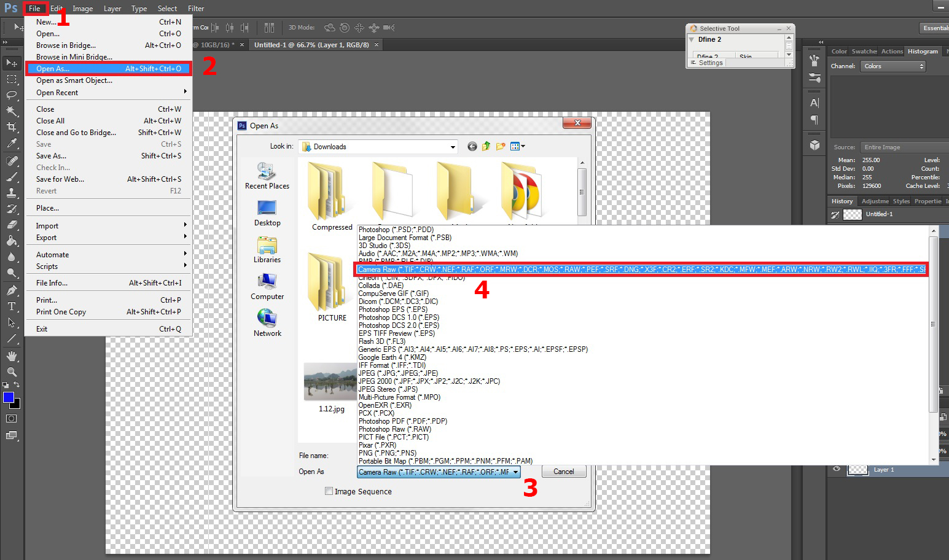Switch to Untitled-1 document tab
Image resolution: width=949 pixels, height=560 pixels.
point(311,45)
